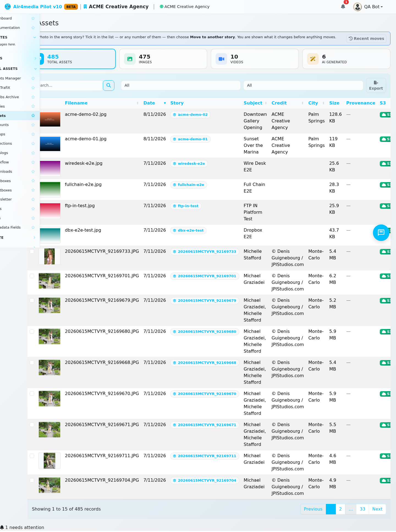The image size is (396, 532).
Task: Check the box for 20260615MCTVYR_92169668.JPG
Action: 32,363
